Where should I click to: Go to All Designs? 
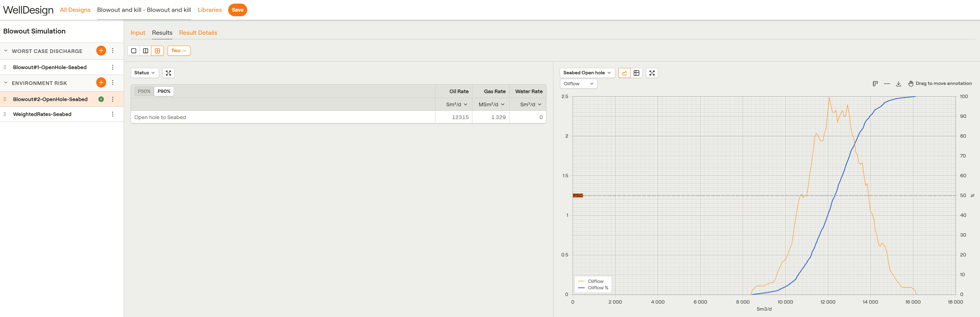[x=75, y=10]
